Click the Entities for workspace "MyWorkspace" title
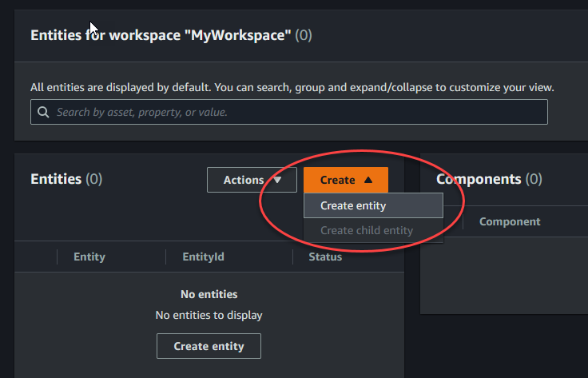This screenshot has height=378, width=588. [160, 35]
